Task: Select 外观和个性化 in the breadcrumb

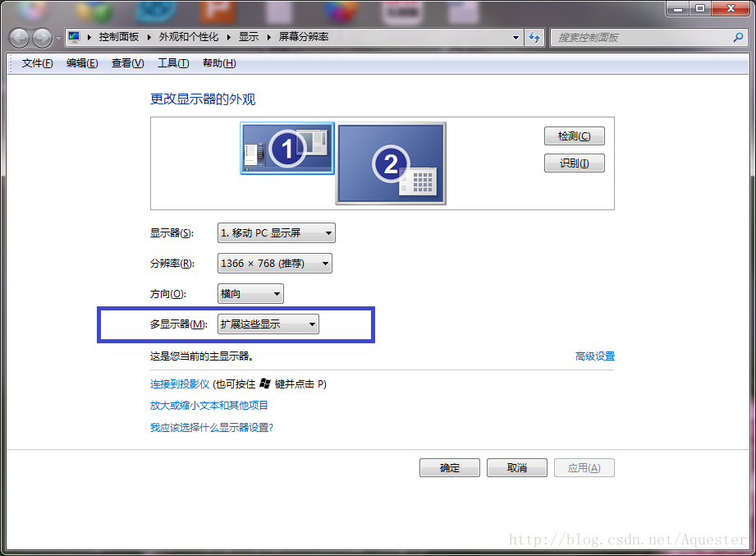Action: coord(189,37)
